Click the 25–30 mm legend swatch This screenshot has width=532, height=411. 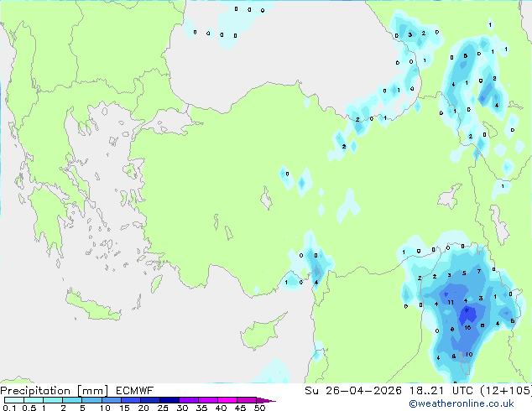(170, 400)
